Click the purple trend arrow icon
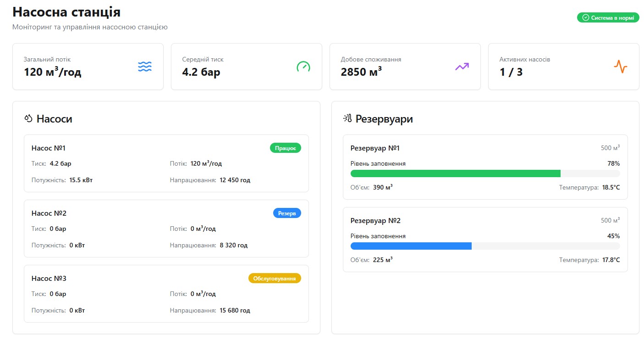 [x=462, y=67]
